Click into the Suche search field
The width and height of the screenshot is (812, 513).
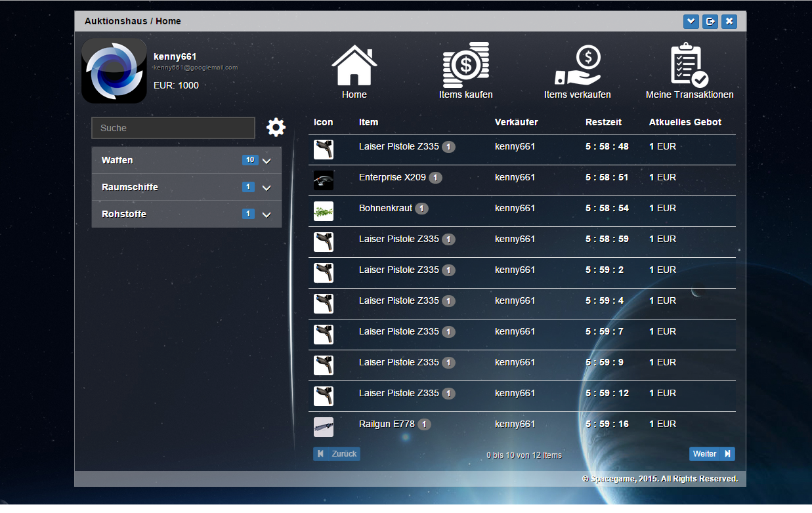(173, 128)
